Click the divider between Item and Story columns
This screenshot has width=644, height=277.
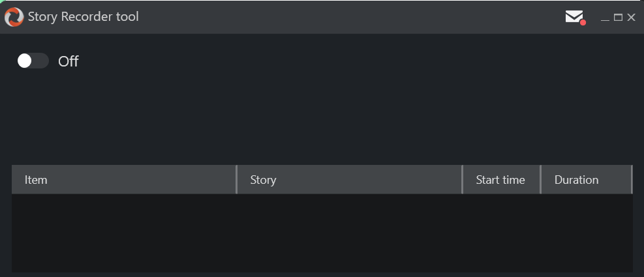[236, 180]
